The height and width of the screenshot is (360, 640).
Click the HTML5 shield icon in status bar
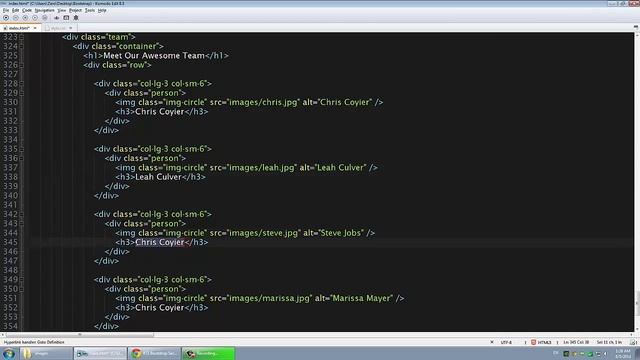pos(533,342)
